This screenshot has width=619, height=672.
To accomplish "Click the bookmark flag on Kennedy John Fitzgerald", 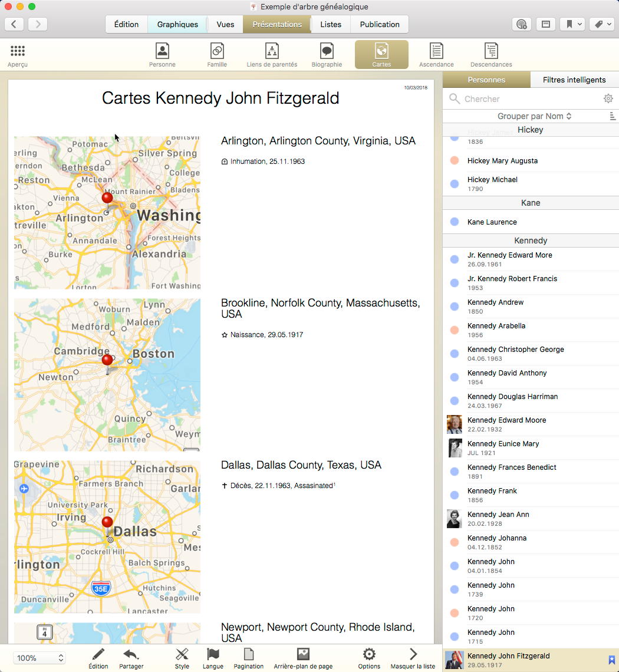I will coord(612,660).
